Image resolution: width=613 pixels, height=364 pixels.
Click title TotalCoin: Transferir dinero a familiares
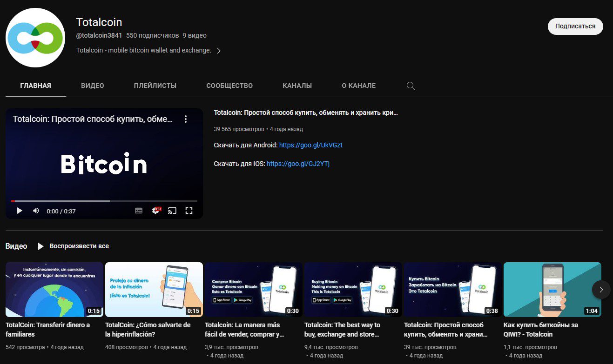(47, 330)
